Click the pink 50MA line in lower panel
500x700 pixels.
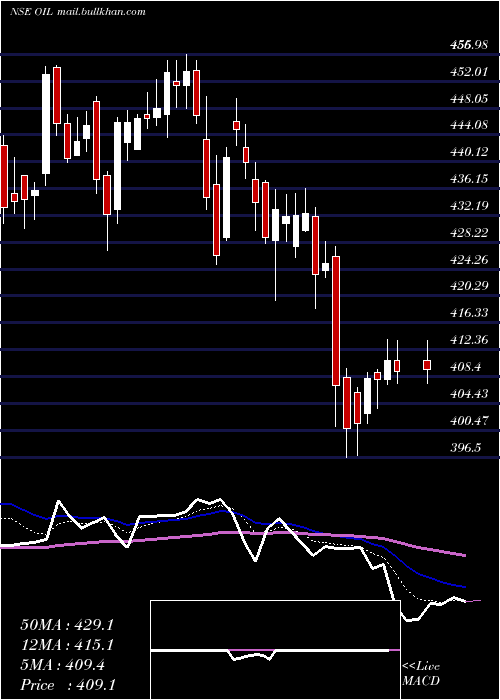[232, 533]
